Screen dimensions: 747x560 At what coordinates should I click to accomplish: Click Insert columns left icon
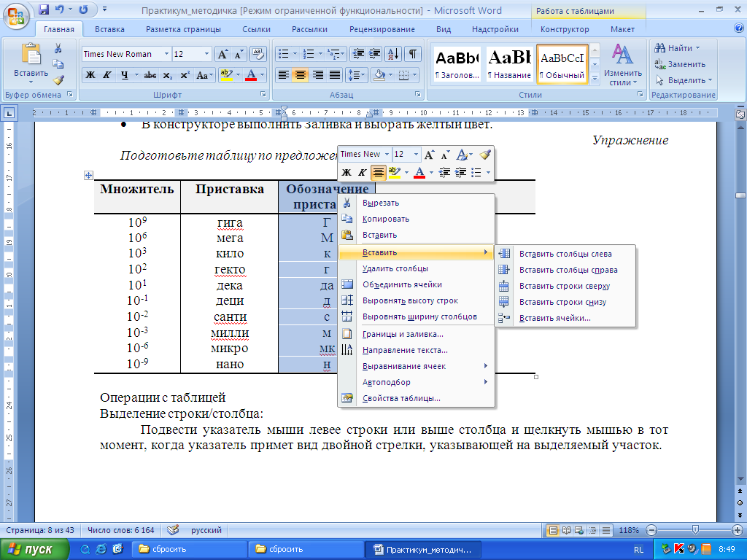[x=504, y=254]
